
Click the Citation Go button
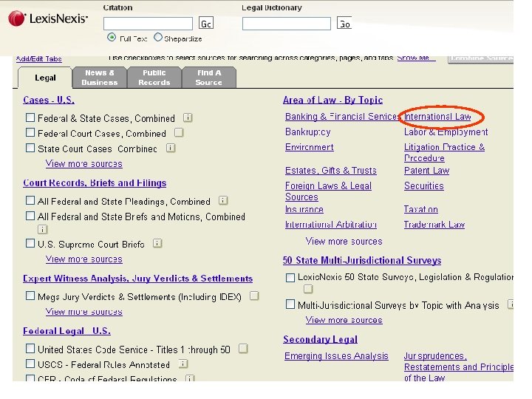[x=206, y=23]
